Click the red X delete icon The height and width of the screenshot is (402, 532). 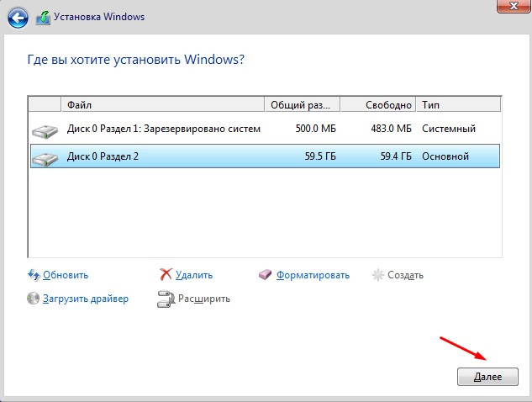(x=166, y=274)
